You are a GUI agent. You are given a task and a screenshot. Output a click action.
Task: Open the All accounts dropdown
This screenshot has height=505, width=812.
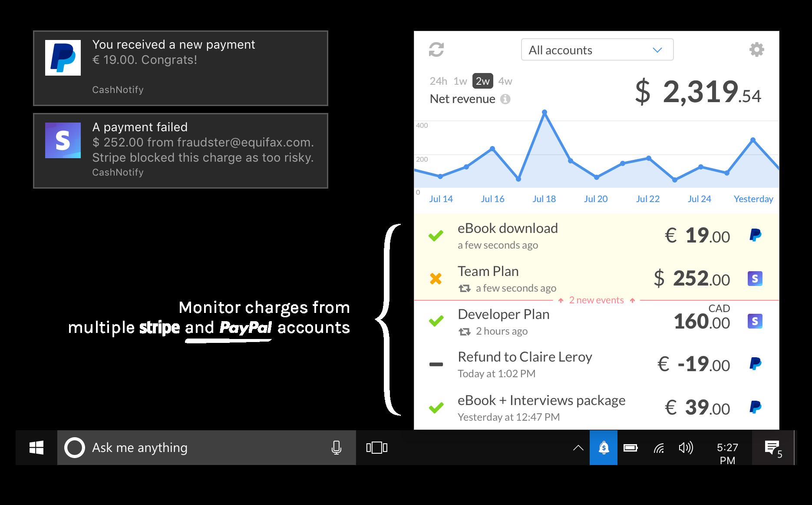click(x=597, y=50)
